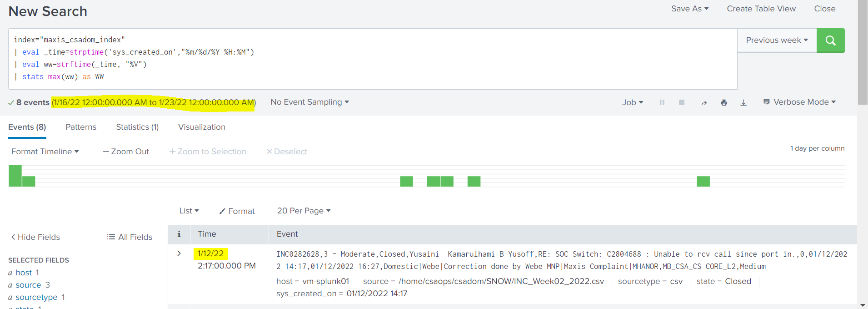868x309 pixels.
Task: Select the first green timeline bar
Action: 15,176
